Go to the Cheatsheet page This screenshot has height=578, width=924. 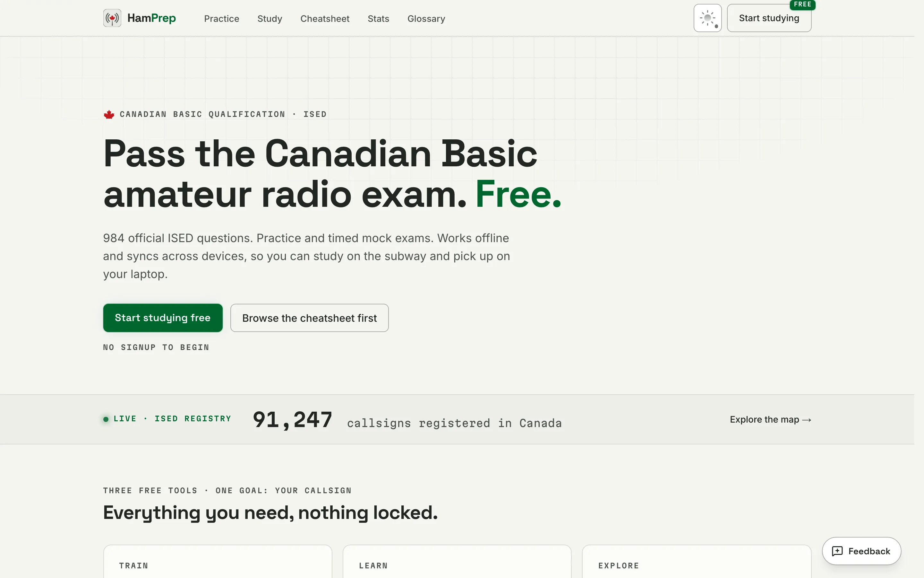(325, 18)
